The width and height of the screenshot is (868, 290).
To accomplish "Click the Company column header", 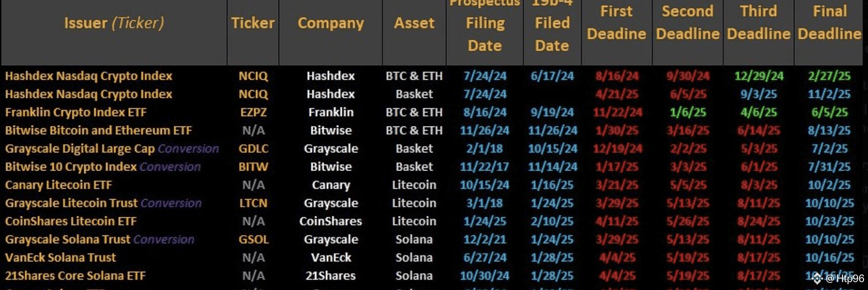I will [331, 23].
